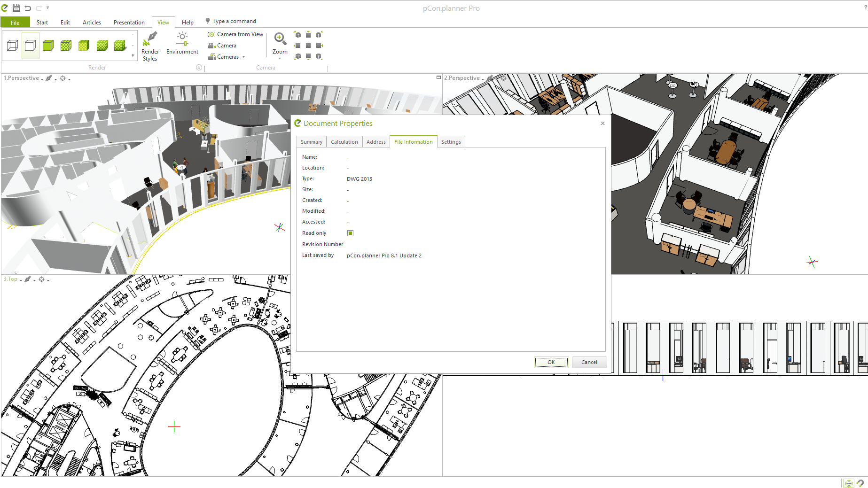The image size is (868, 488).
Task: Click the pCon.planner logo icon
Action: tap(5, 8)
